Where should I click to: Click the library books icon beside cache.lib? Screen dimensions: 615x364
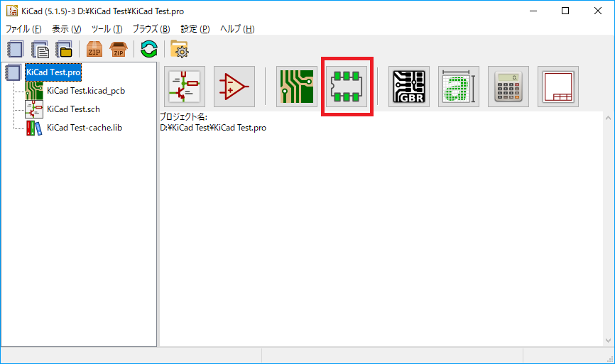pyautogui.click(x=34, y=128)
